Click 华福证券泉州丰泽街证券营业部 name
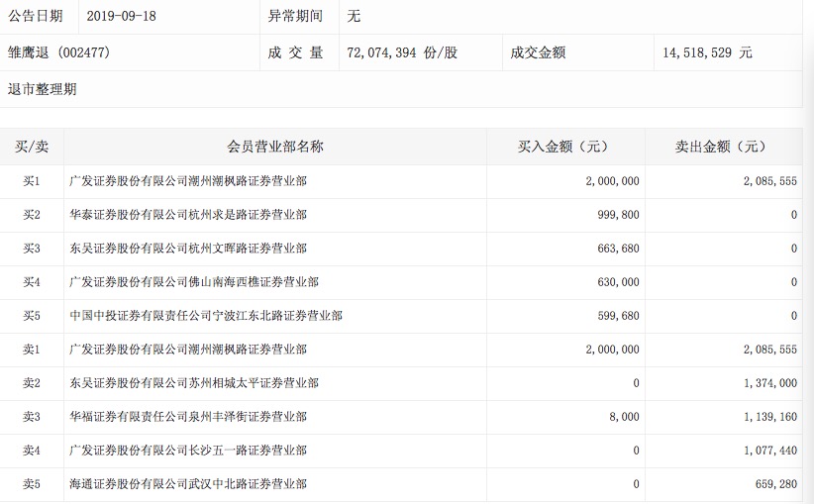 pyautogui.click(x=188, y=417)
